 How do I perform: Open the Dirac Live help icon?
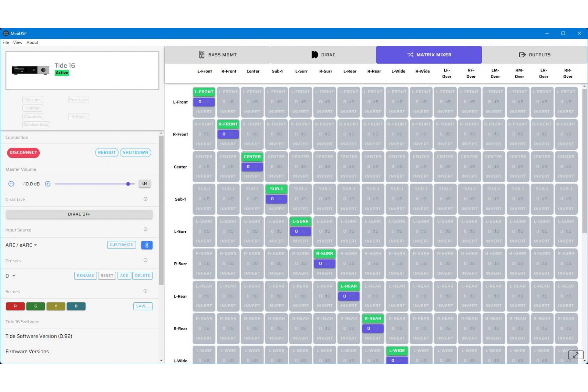pyautogui.click(x=146, y=199)
